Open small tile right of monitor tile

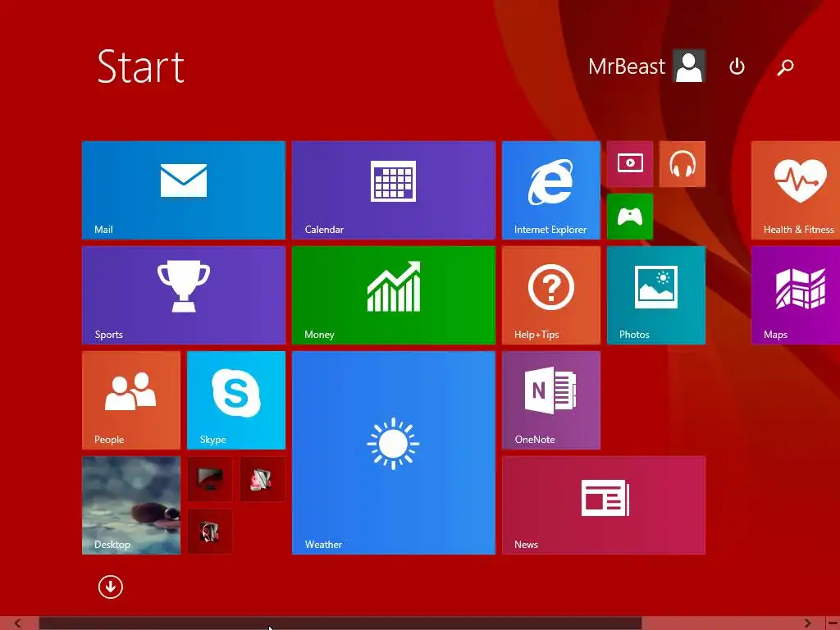262,479
